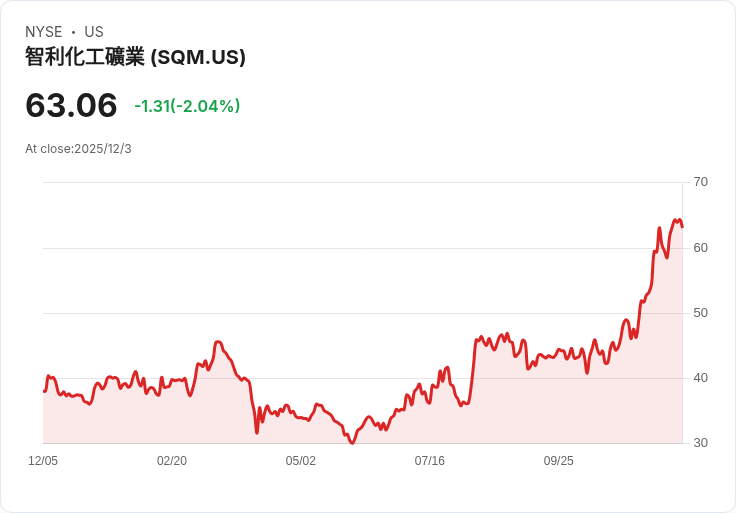This screenshot has height=513, width=736.
Task: Select the 12/05 date on the time axis
Action: 43,461
